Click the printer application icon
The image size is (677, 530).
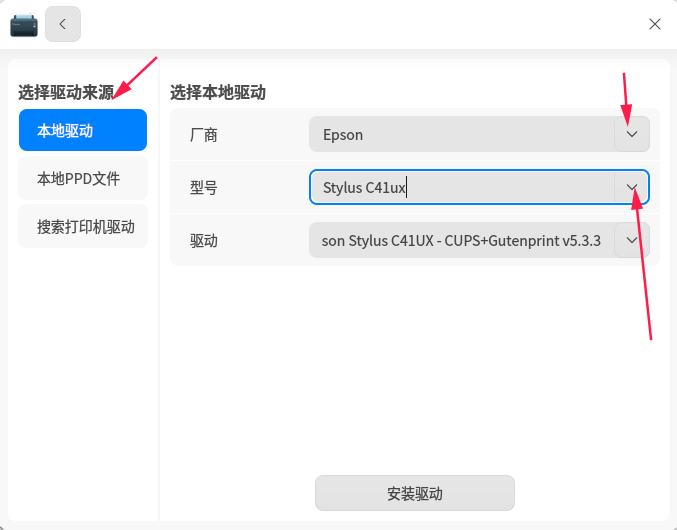(x=24, y=25)
